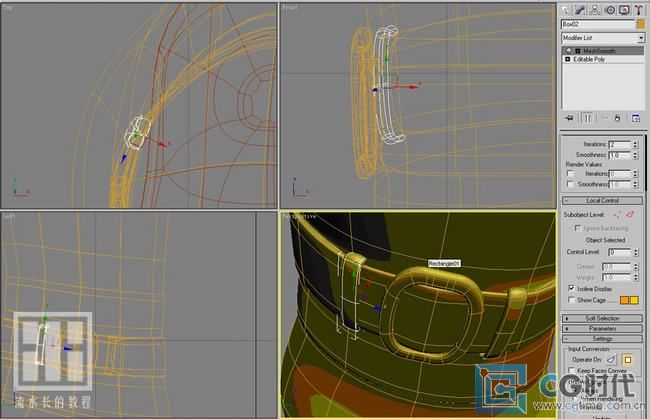The height and width of the screenshot is (419, 650).
Task: Expand the Soft Selection rollout
Action: (602, 318)
